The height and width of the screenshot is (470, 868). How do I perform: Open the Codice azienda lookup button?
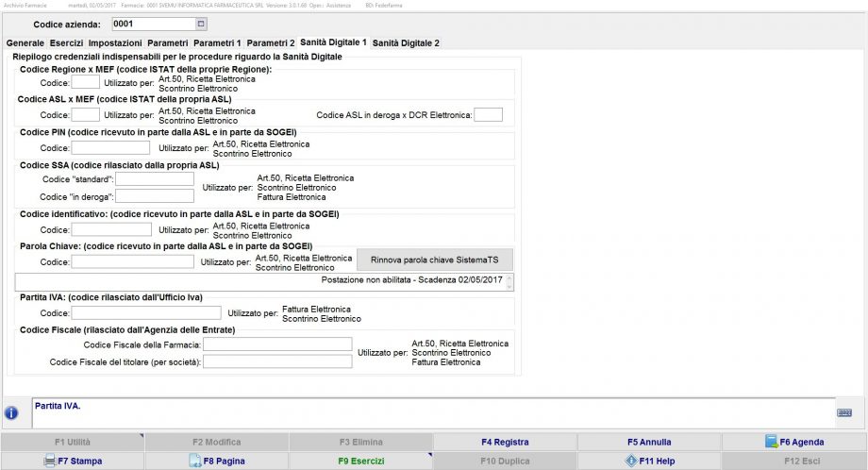pos(200,23)
